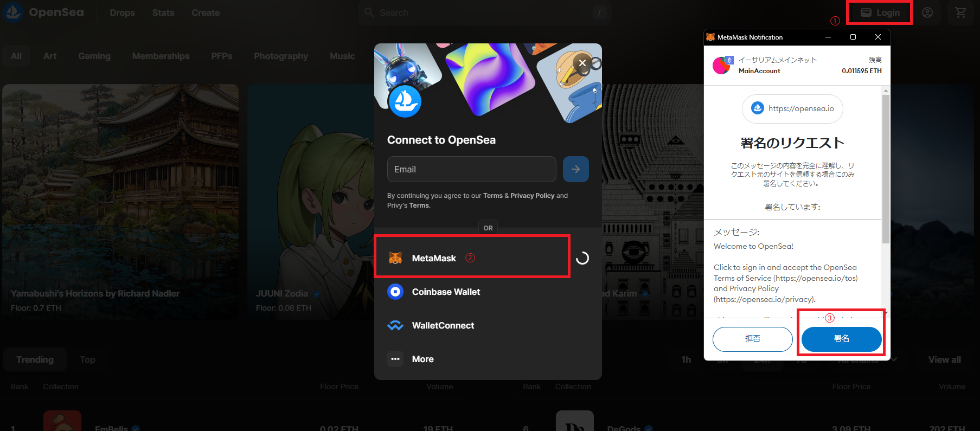The height and width of the screenshot is (431, 980).
Task: Click the MainAccount name text
Action: click(x=759, y=70)
